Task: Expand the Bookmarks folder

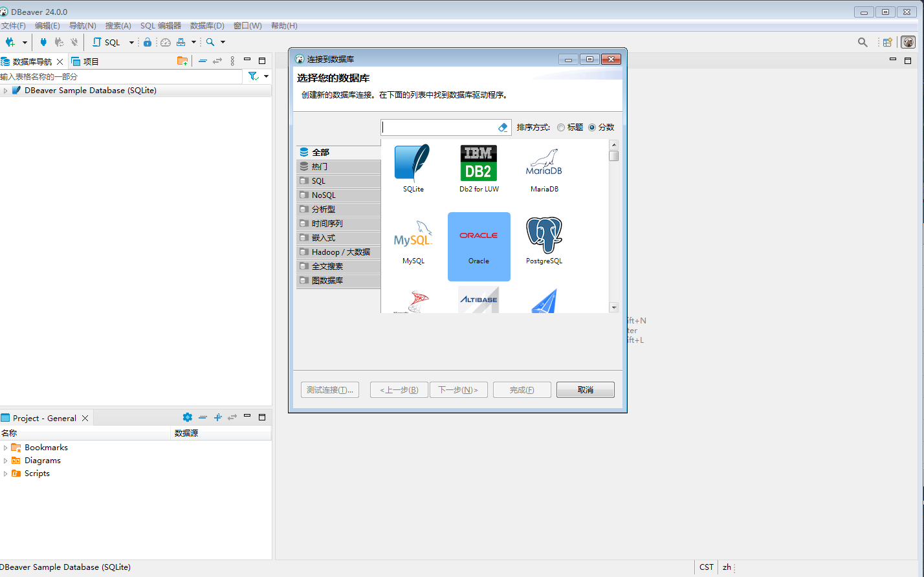Action: click(x=5, y=448)
